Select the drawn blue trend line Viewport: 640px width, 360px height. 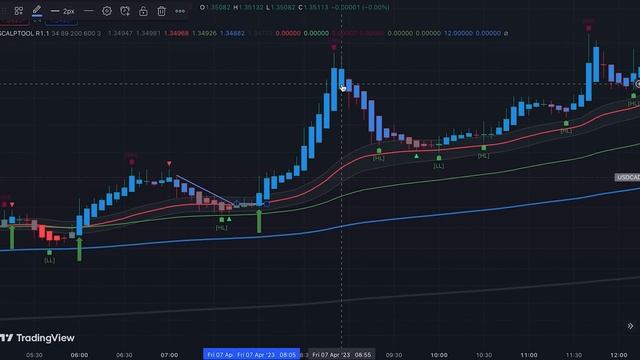[x=205, y=190]
